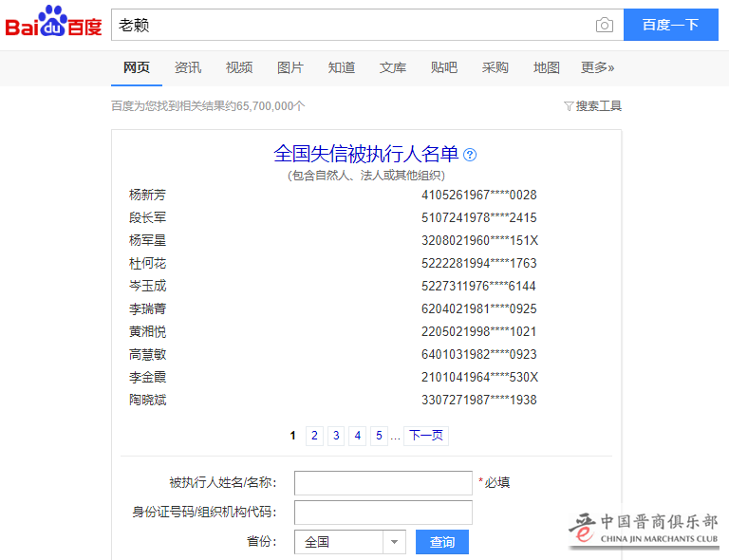The width and height of the screenshot is (729, 560).
Task: Select the 文库 tab
Action: 393,67
